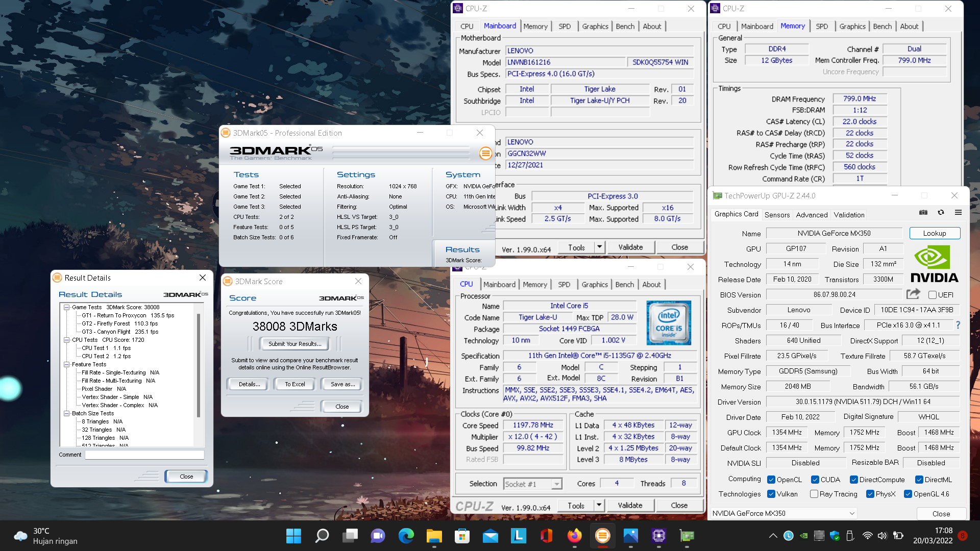Toggle PhysX checkbox
Screen dimensions: 980x551
[x=870, y=494]
